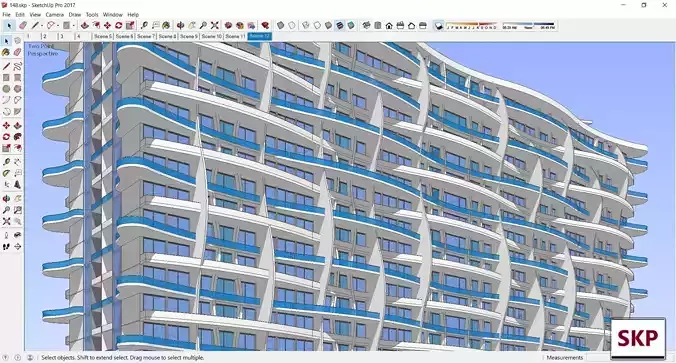Click the status bar geo-location icon
676x363 pixels.
click(x=6, y=357)
